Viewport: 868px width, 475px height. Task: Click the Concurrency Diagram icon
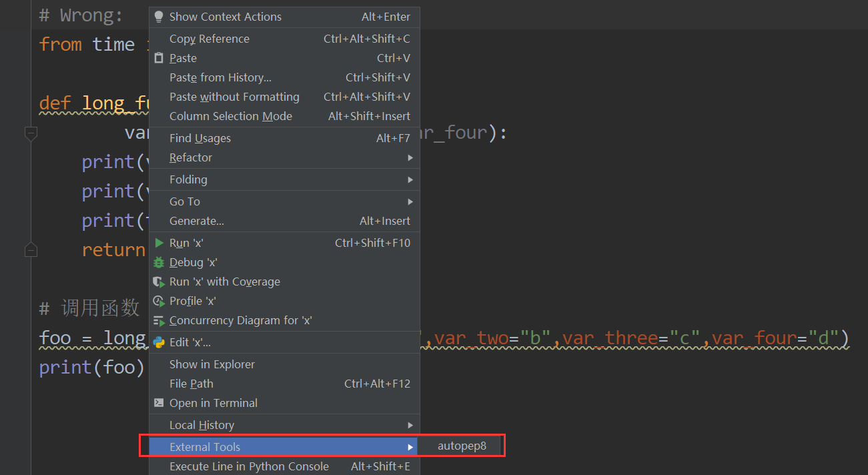[159, 320]
